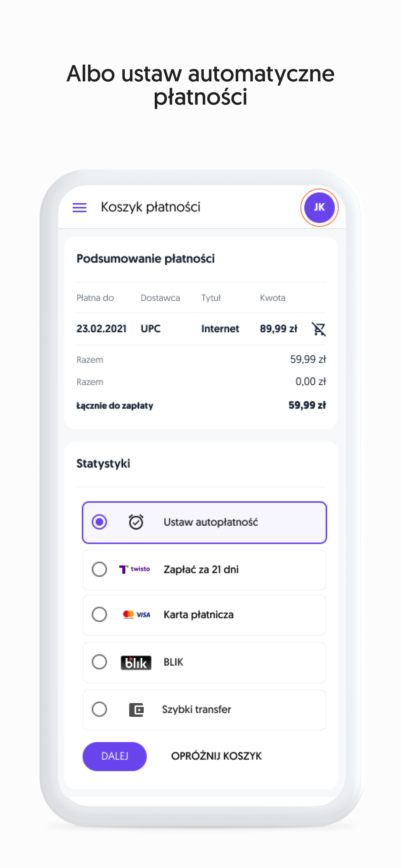Click the Mastercard Visa card logos
Viewport: 401px width, 868px height.
point(137,615)
